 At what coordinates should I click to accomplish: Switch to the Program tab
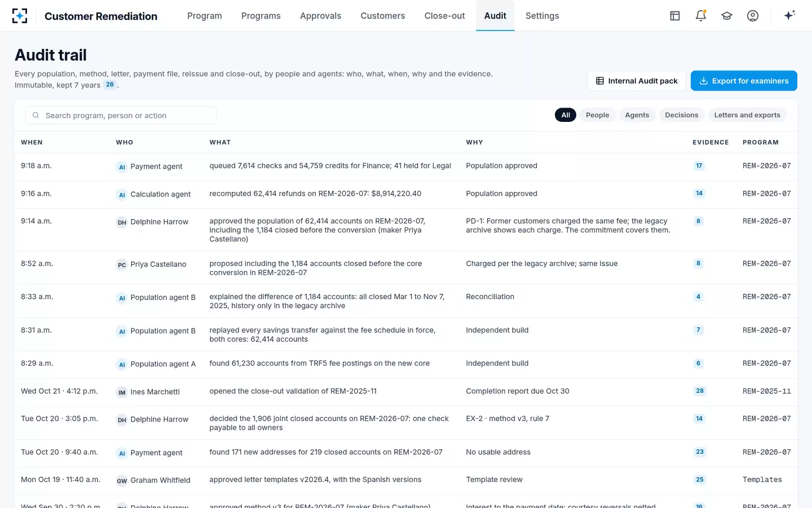(205, 16)
